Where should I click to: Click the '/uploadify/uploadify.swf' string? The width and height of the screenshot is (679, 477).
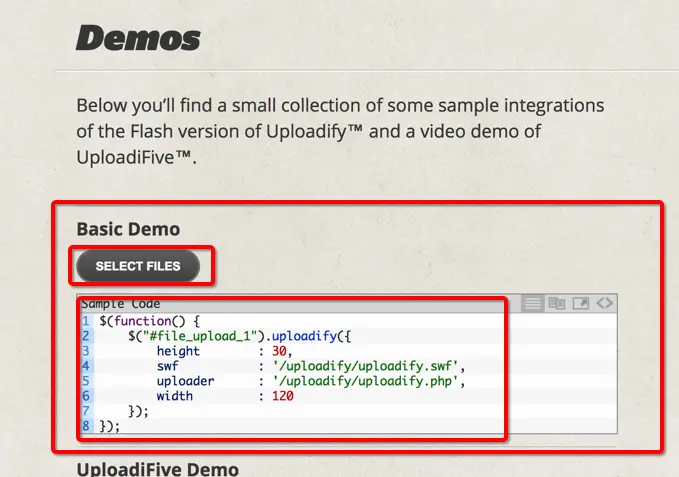click(x=365, y=366)
